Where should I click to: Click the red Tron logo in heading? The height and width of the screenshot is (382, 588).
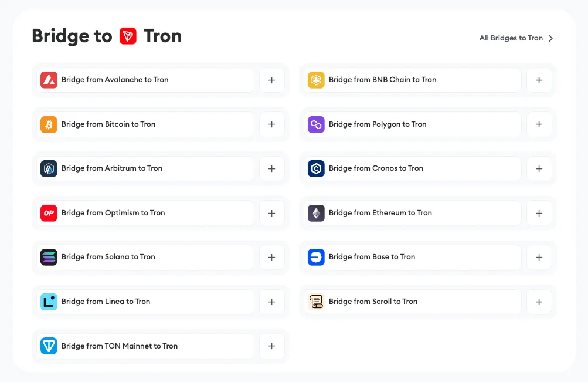point(128,36)
